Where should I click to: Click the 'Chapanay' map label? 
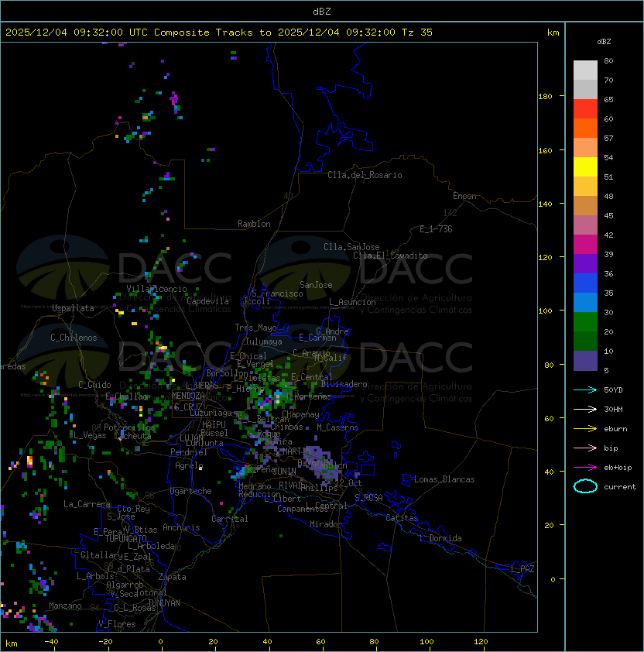click(300, 414)
